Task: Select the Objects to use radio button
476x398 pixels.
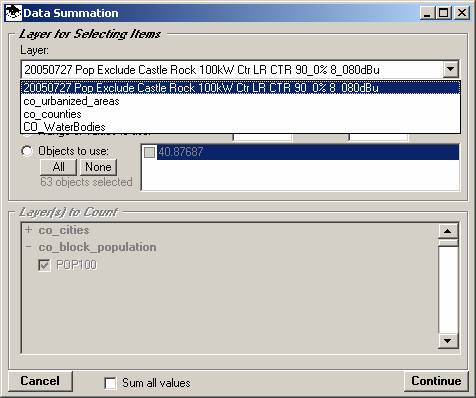Action: (26, 151)
